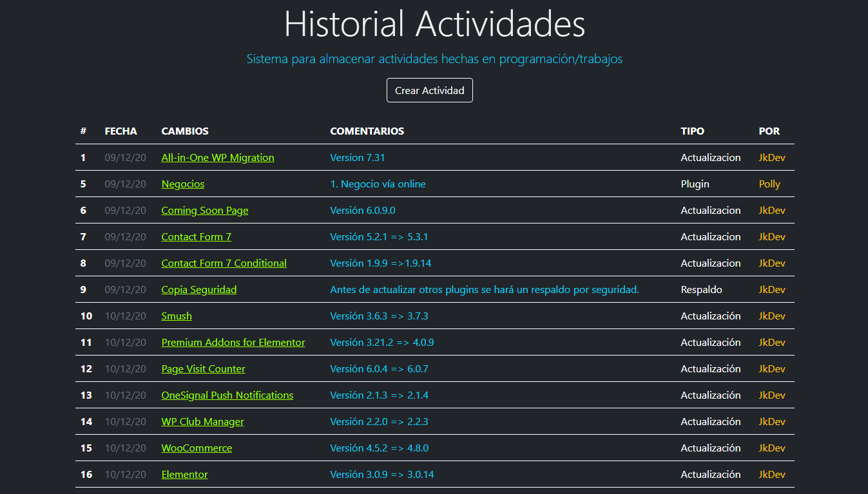Click 'JkDev' in the Copia Seguridad row
Viewport: 868px width, 494px height.
click(x=772, y=290)
